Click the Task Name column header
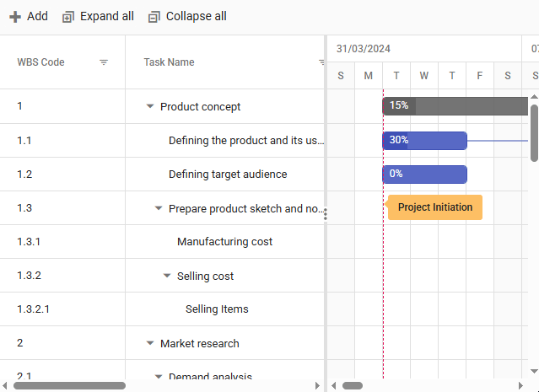 (169, 62)
